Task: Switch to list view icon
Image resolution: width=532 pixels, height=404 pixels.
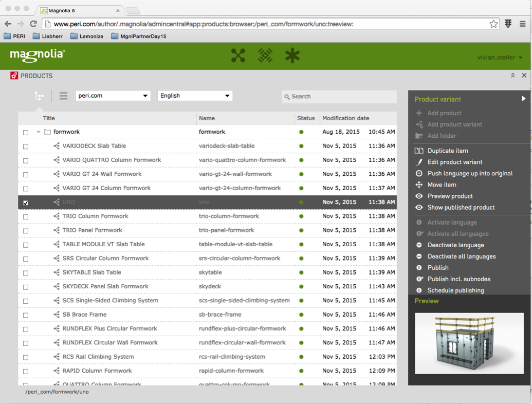Action: 63,96
